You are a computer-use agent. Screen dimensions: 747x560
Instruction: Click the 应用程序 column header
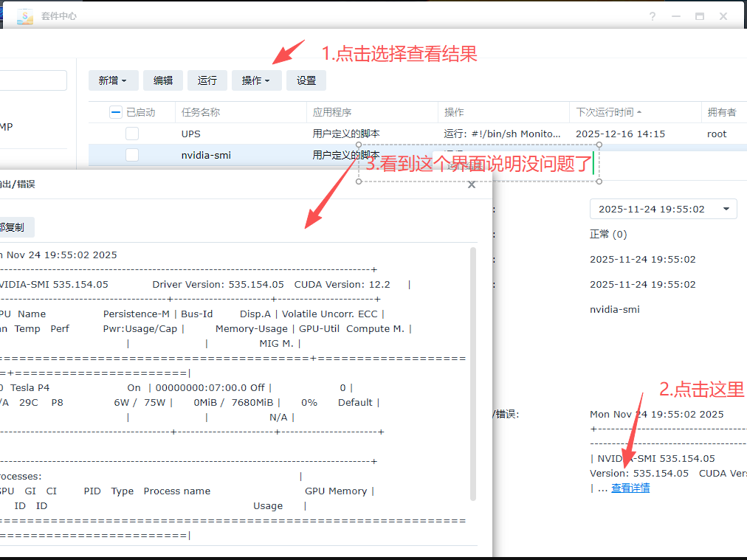(x=332, y=112)
